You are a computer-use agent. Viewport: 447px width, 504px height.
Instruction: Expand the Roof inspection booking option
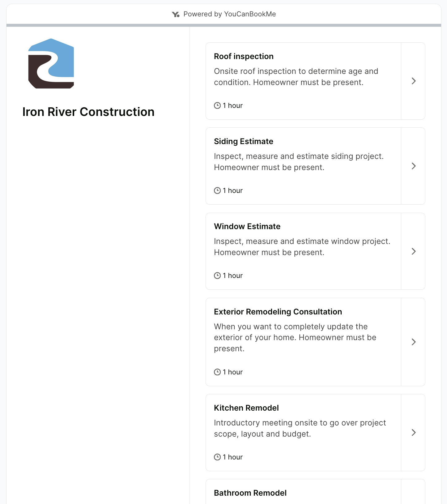413,81
